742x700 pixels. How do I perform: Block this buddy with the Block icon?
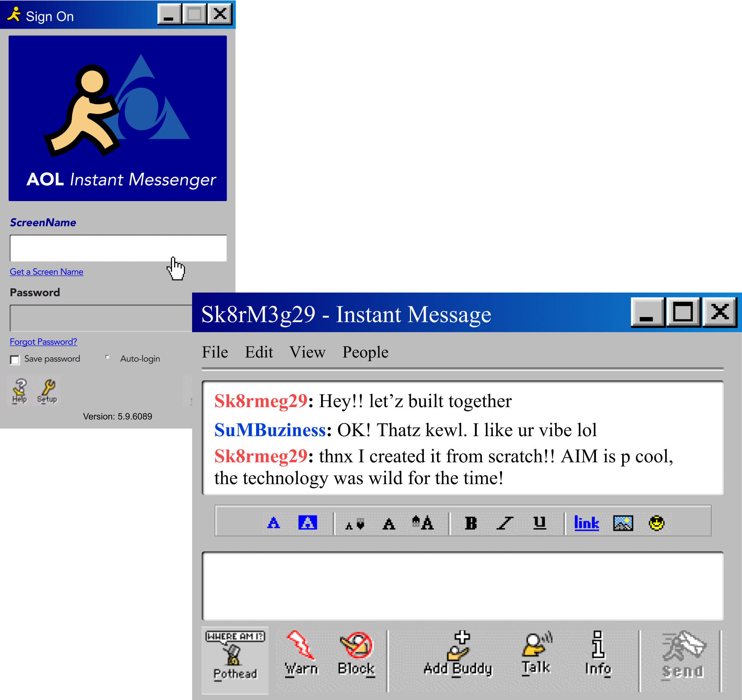tap(356, 653)
